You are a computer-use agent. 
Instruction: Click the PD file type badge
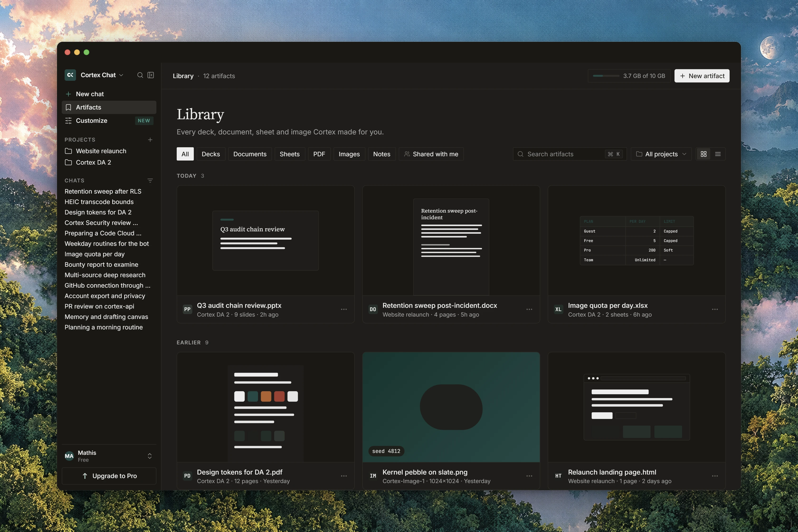click(187, 476)
